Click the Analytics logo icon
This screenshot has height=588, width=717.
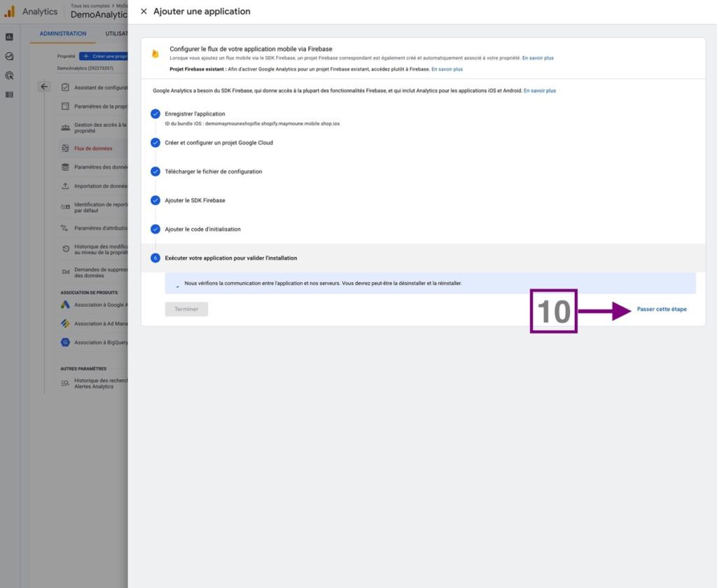pyautogui.click(x=10, y=11)
